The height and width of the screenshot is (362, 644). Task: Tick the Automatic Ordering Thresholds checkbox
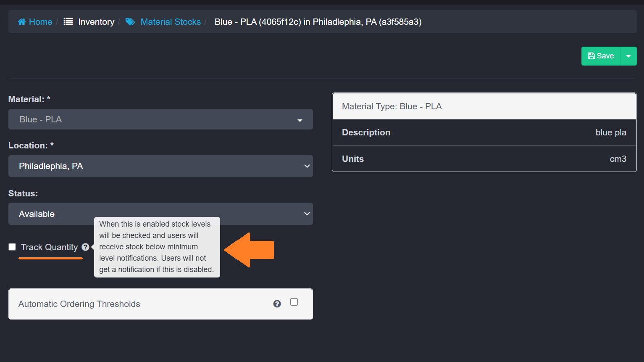pos(294,302)
